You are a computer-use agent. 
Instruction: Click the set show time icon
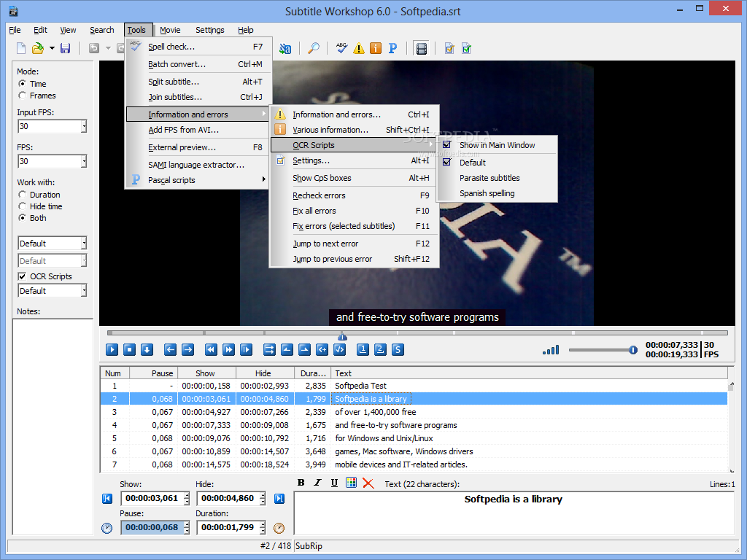click(287, 349)
